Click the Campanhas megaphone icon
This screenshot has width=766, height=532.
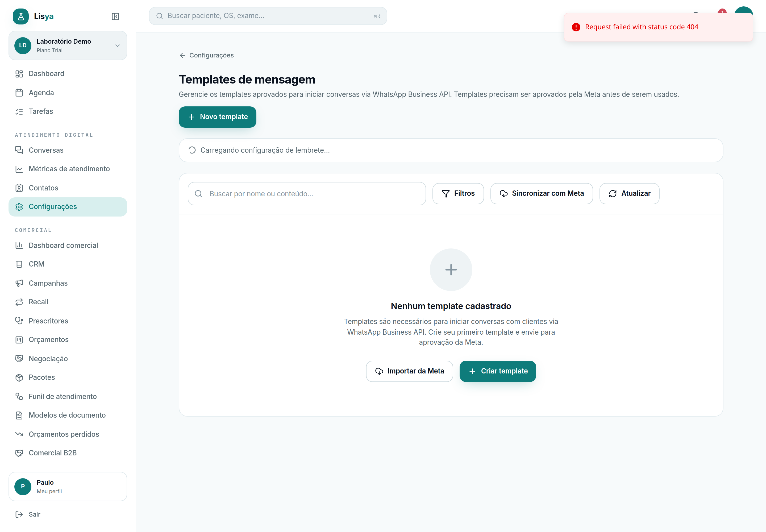click(x=19, y=283)
